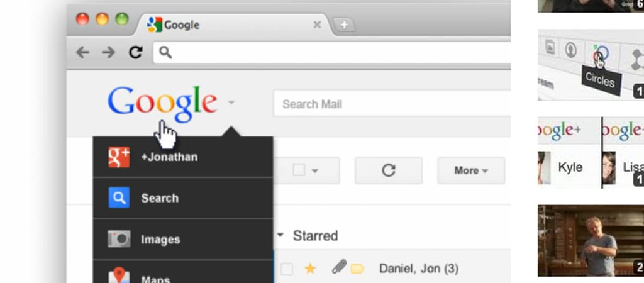Click into the Search Mail field
644x283 pixels.
pyautogui.click(x=392, y=104)
